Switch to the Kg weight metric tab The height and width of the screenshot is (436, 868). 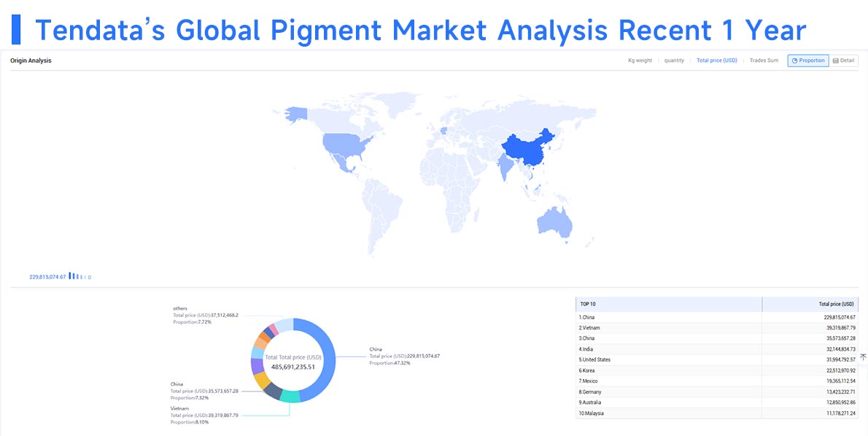[x=640, y=61]
